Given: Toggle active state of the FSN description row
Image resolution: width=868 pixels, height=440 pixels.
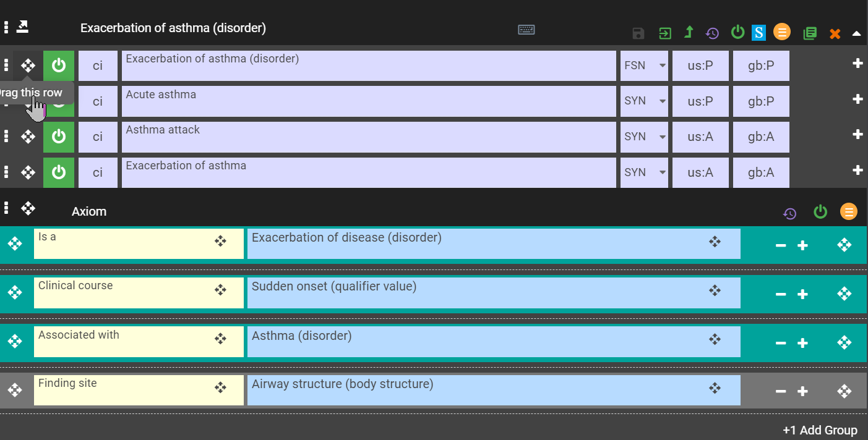Looking at the screenshot, I should [x=59, y=66].
